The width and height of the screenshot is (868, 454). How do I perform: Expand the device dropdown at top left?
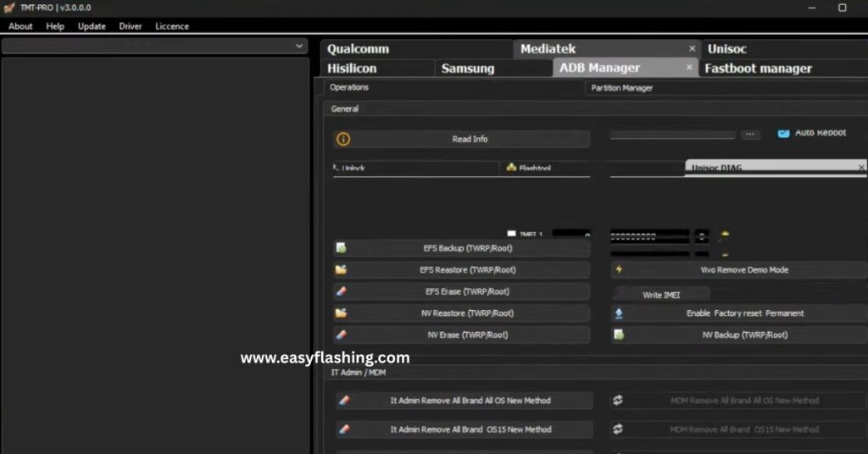(154, 46)
